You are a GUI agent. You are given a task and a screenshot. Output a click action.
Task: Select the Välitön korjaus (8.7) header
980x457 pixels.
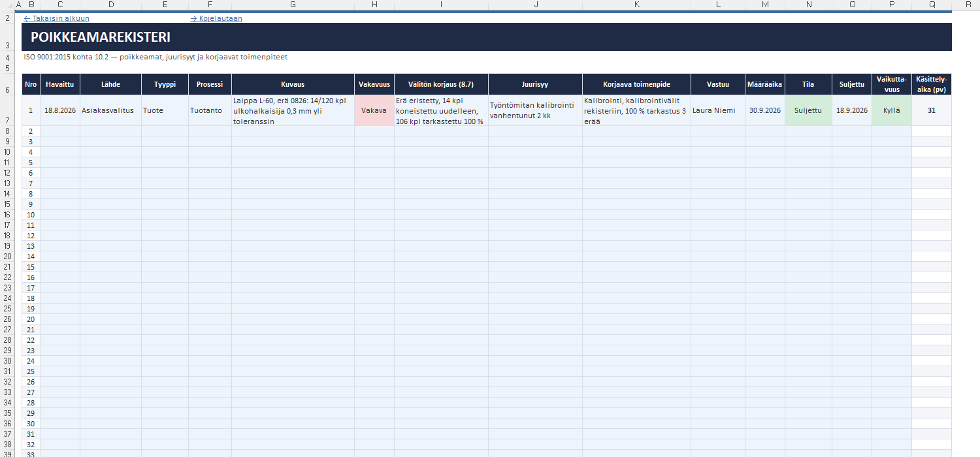point(441,84)
